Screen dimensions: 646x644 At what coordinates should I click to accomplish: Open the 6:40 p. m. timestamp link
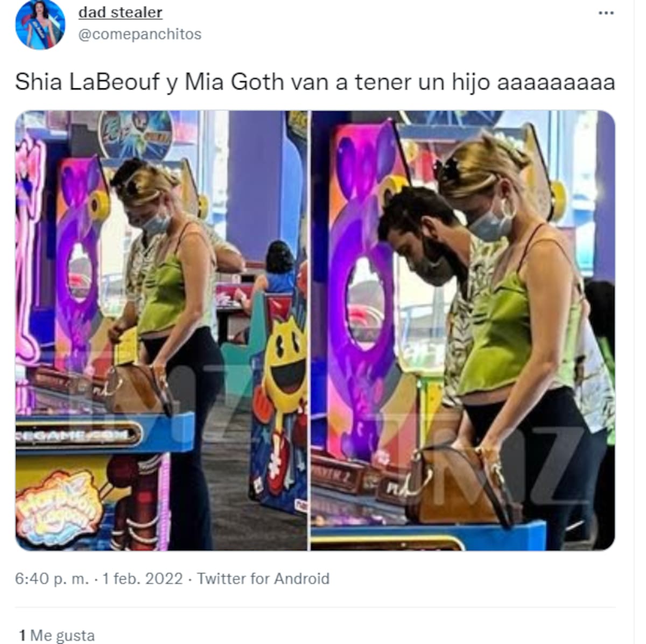click(52, 579)
